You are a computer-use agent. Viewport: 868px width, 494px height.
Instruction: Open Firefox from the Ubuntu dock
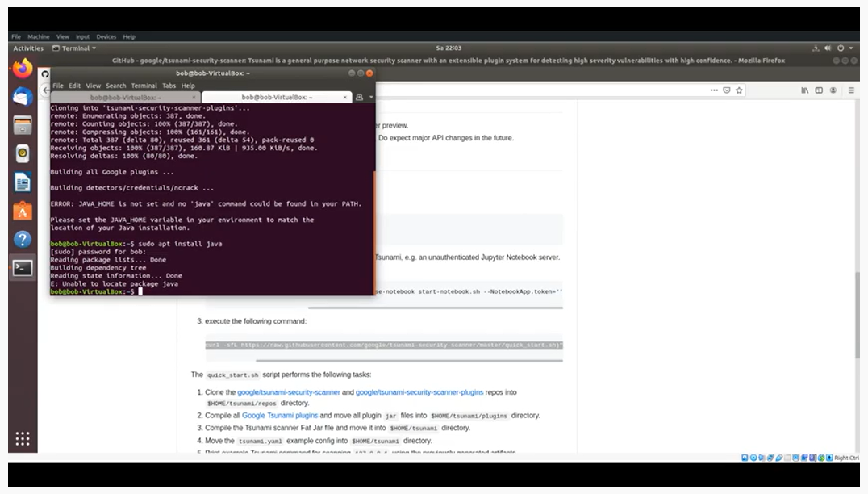23,69
